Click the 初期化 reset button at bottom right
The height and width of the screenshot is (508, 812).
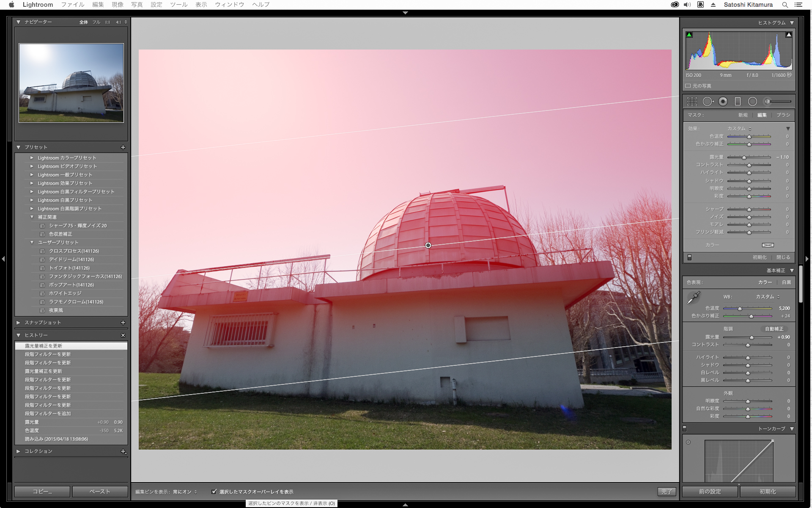(768, 491)
